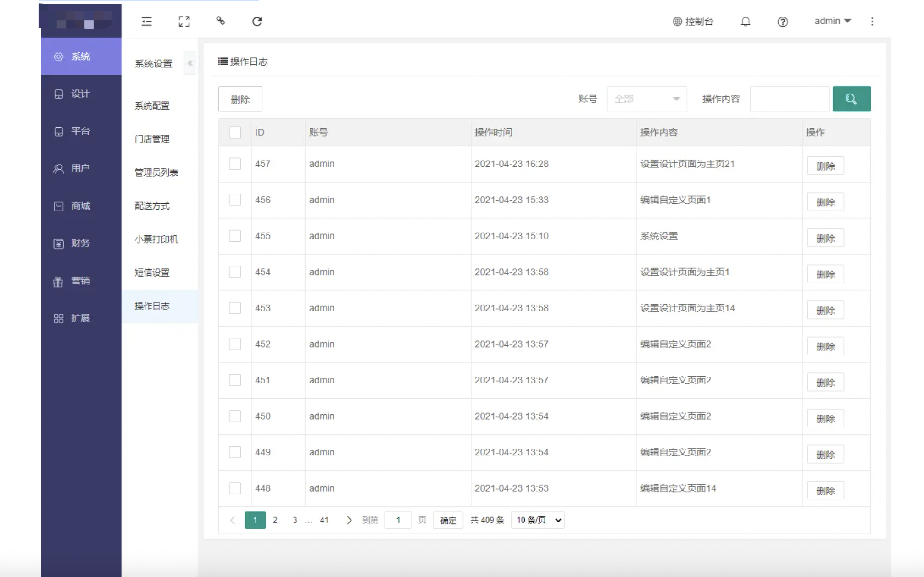Toggle the sidebar menu collapse icon
Screen dimensions: 924x577
147,22
